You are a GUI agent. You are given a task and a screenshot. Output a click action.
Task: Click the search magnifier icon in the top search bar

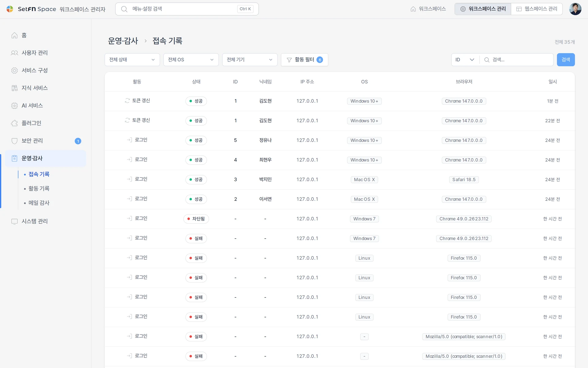pyautogui.click(x=124, y=9)
